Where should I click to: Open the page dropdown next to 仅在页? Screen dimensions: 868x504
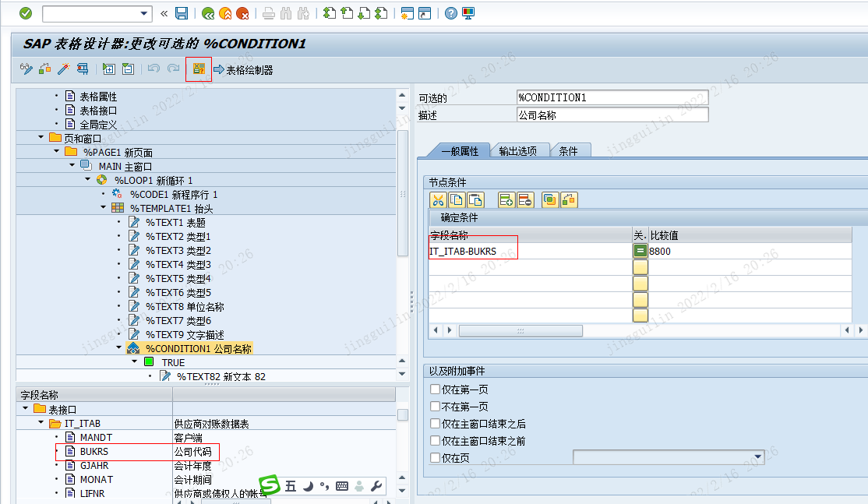click(x=757, y=457)
